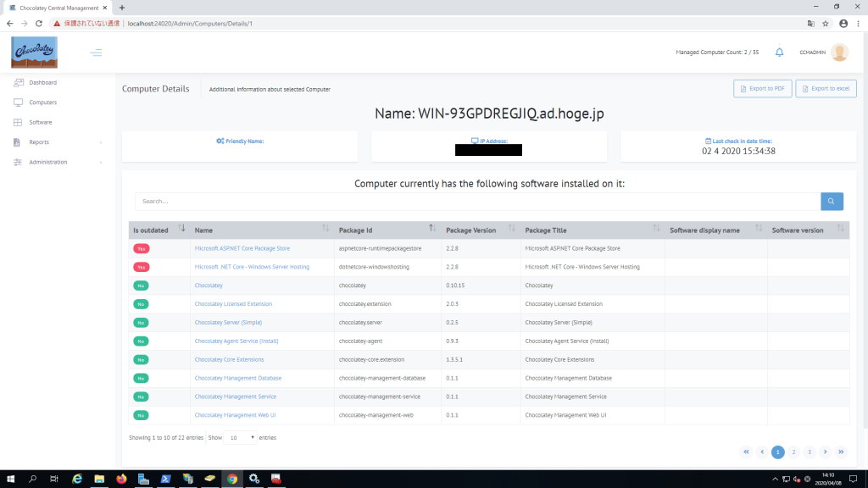Bookmark this page with the star
The height and width of the screenshot is (488, 868).
point(826,23)
